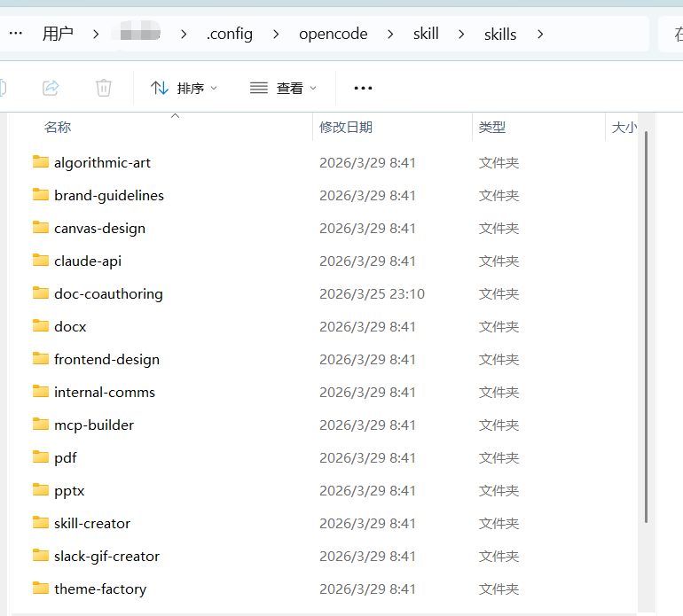Show hidden breadcrumb path via leading ellipsis

click(16, 34)
